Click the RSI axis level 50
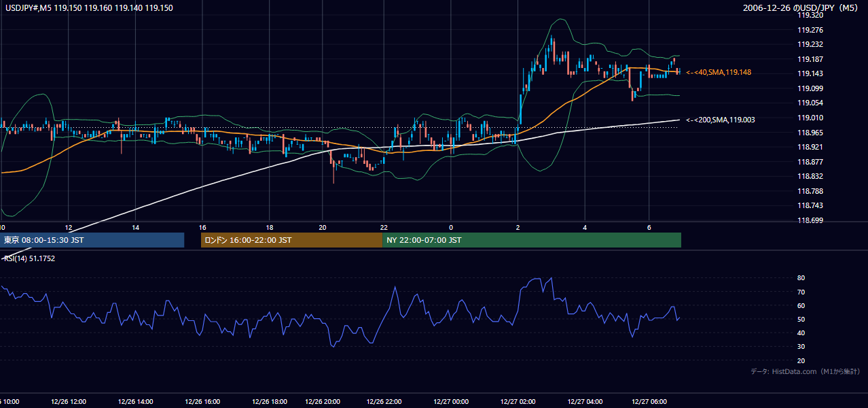Viewport: 868px width, 408px height. pos(801,319)
